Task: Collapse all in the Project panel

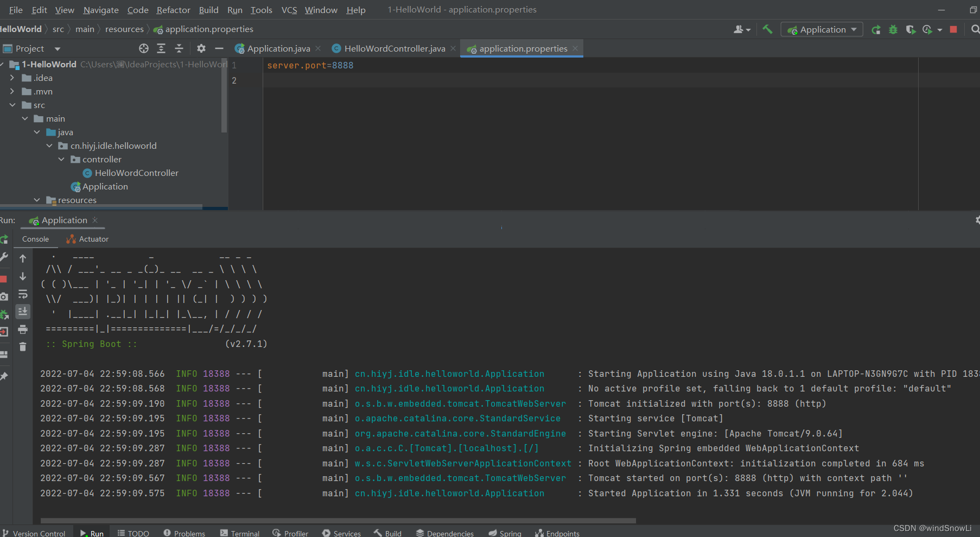Action: click(x=179, y=48)
